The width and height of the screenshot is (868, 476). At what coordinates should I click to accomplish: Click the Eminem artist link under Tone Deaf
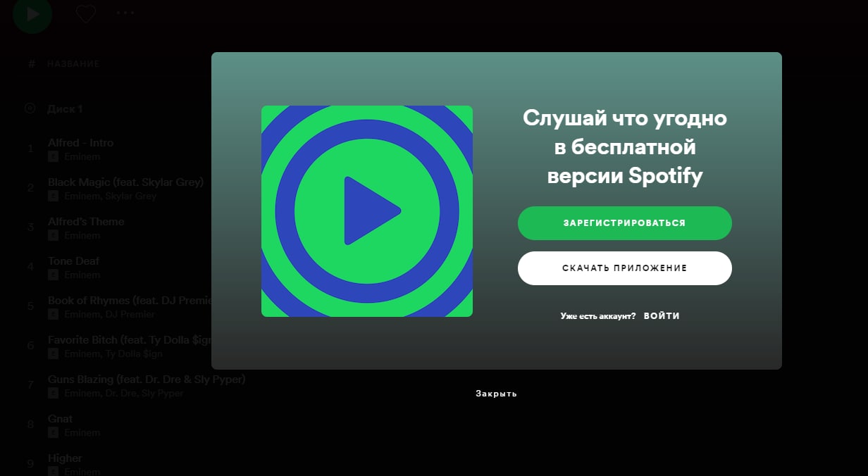82,275
